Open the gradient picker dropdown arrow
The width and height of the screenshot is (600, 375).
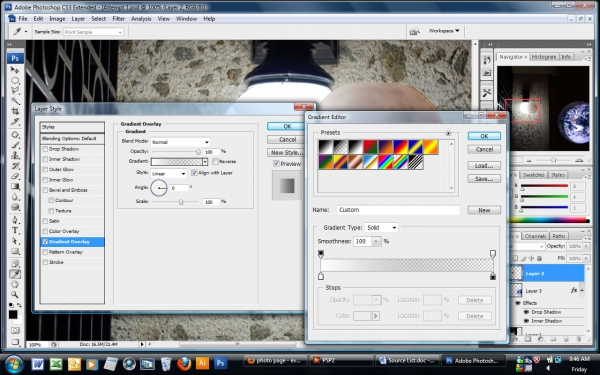[x=205, y=162]
